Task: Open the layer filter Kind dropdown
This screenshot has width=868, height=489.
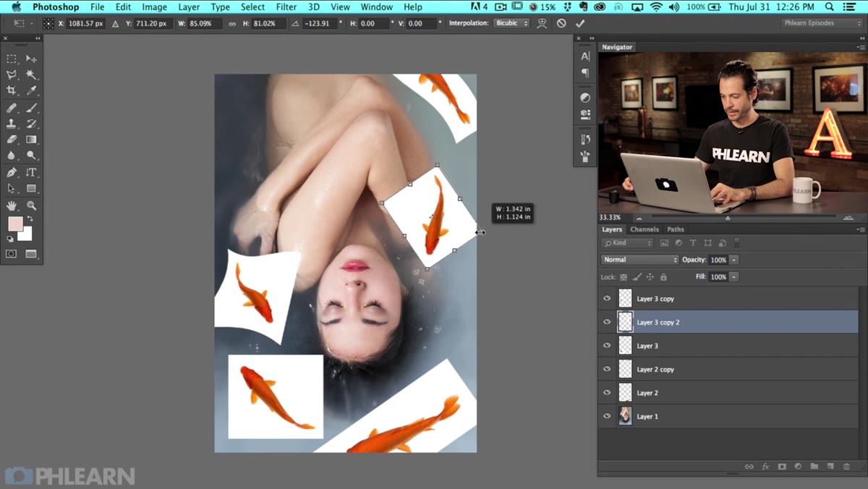Action: tap(628, 243)
